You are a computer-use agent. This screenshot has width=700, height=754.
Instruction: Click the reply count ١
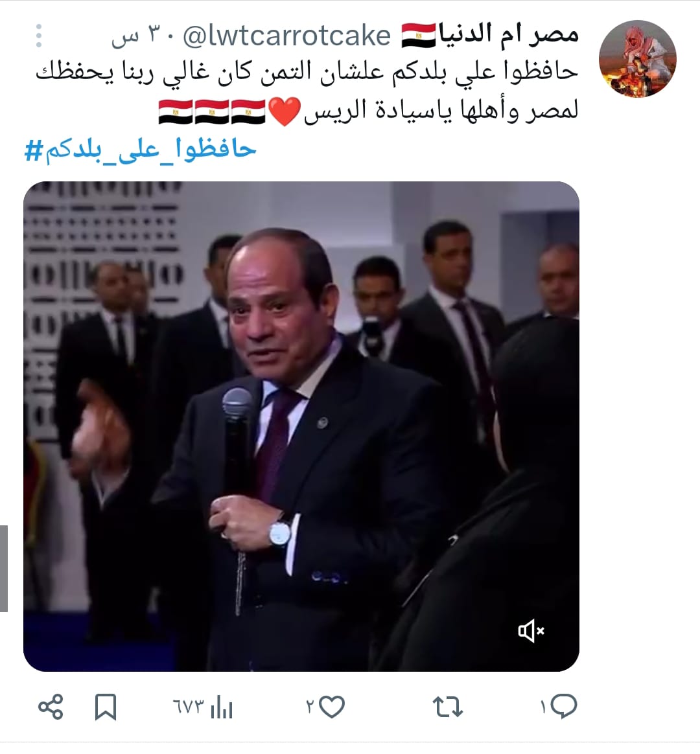pos(543,707)
